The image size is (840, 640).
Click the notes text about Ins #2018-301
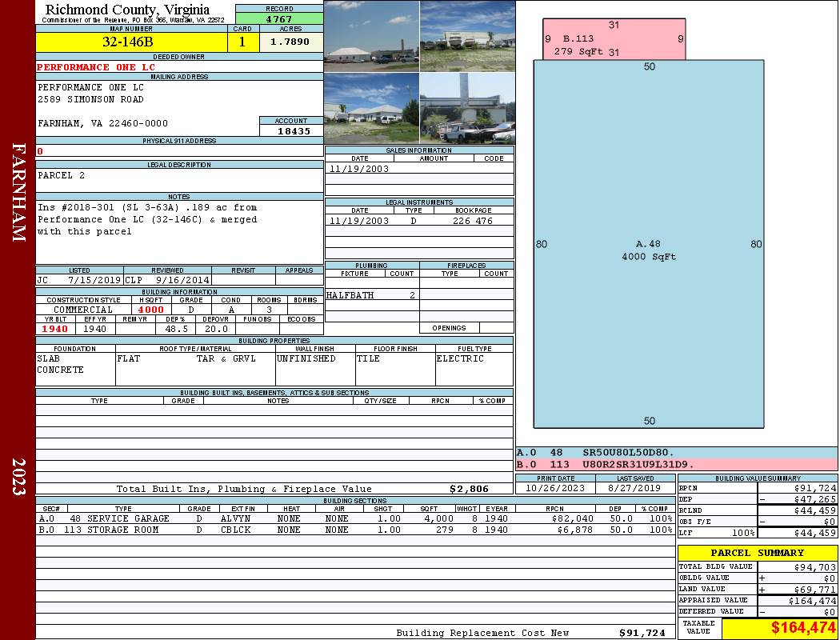(147, 219)
